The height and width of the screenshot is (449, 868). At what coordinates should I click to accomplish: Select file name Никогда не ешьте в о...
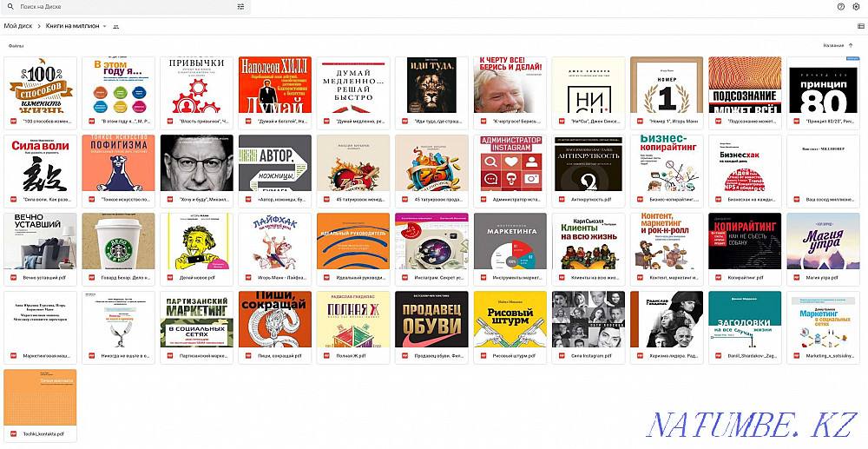(126, 356)
